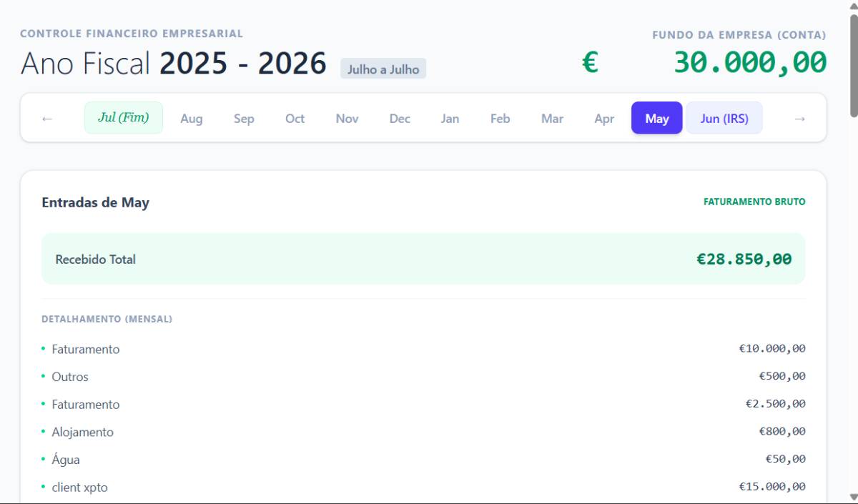Switch to the Mar tab
Screen dimensions: 858x504
pos(552,119)
